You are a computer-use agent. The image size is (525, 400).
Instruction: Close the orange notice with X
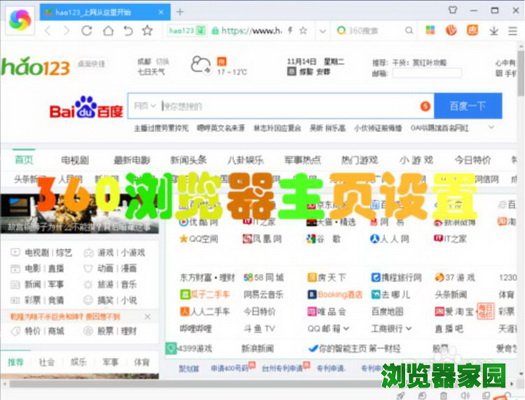point(147,316)
